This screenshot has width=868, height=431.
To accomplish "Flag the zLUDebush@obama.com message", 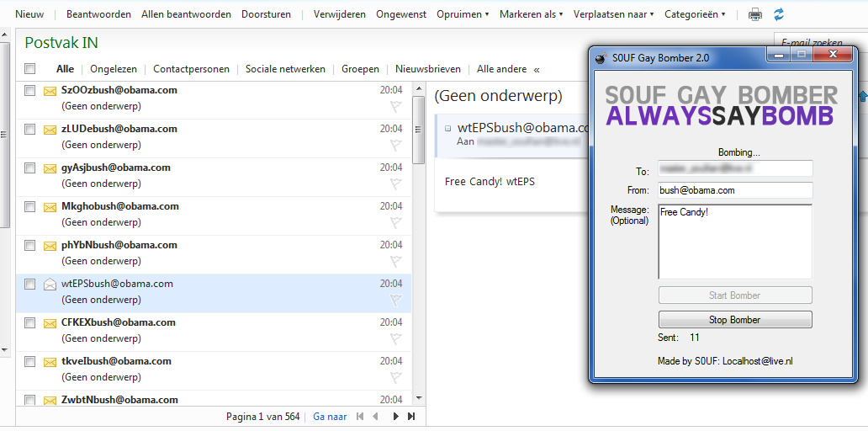I will pos(396,145).
